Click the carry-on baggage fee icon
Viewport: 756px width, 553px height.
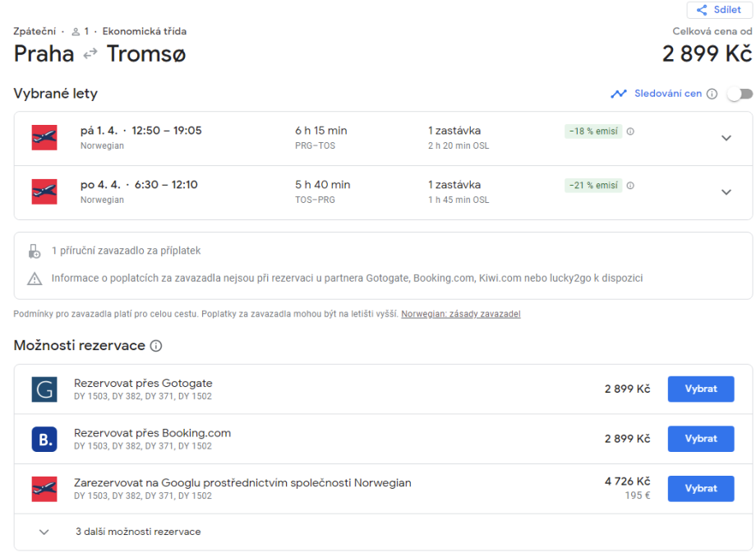[x=35, y=251]
